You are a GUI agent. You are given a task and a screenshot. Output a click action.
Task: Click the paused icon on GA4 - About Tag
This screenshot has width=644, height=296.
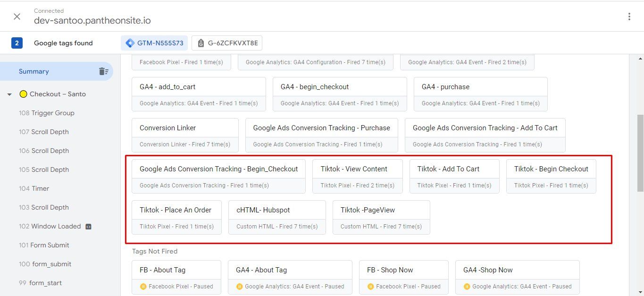[239, 286]
